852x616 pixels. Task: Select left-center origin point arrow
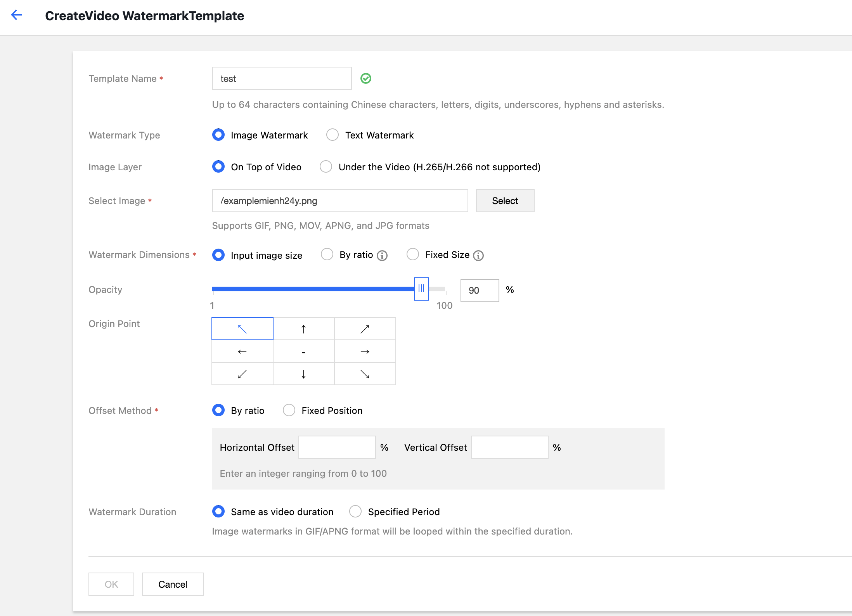tap(242, 351)
